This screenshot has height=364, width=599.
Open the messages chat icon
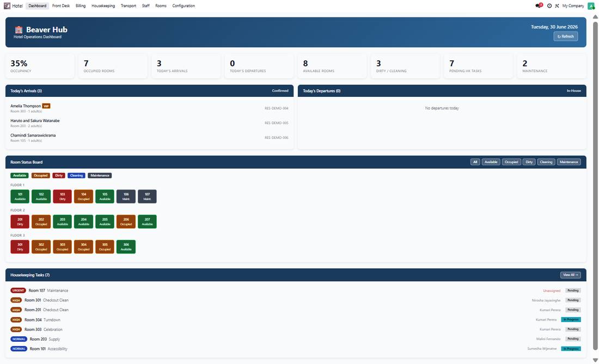tap(539, 6)
